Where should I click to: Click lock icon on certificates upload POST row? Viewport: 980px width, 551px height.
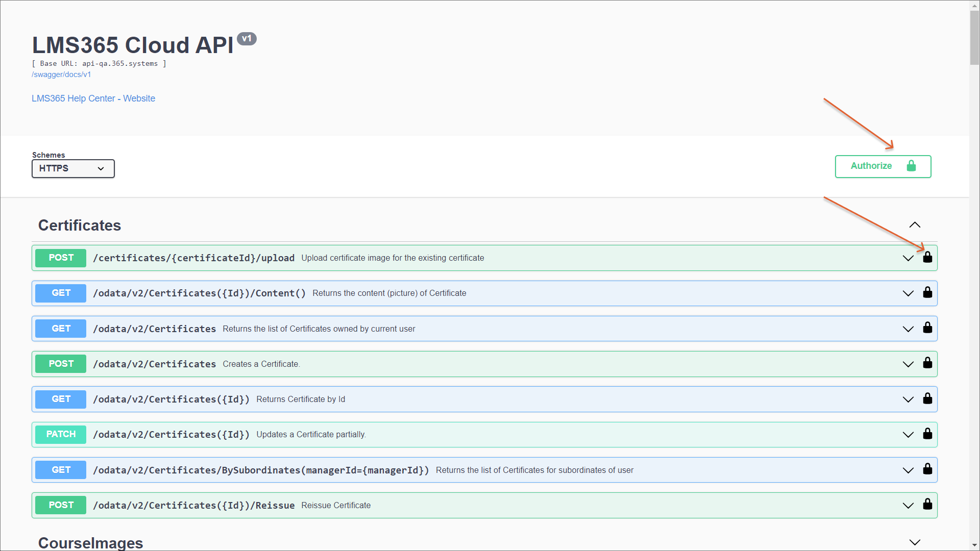click(x=927, y=258)
